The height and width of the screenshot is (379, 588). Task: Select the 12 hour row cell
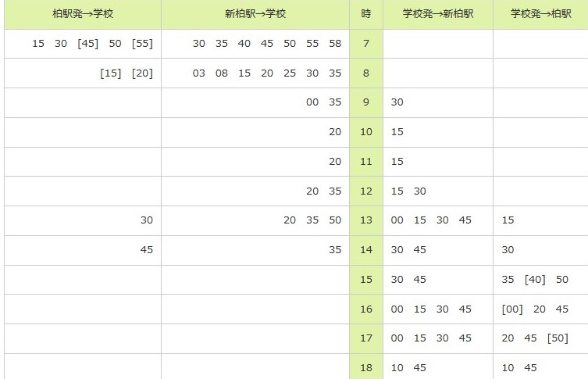pyautogui.click(x=366, y=191)
